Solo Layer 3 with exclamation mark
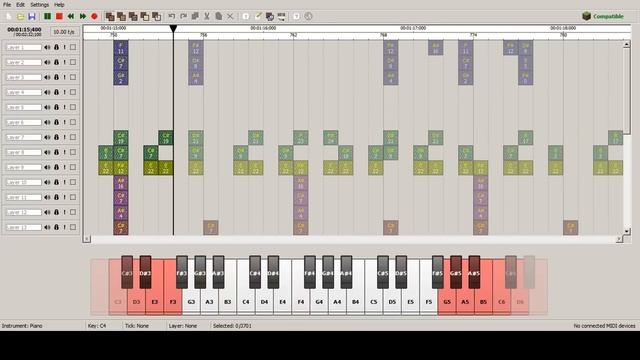Viewport: 640px width, 360px height. 64,77
